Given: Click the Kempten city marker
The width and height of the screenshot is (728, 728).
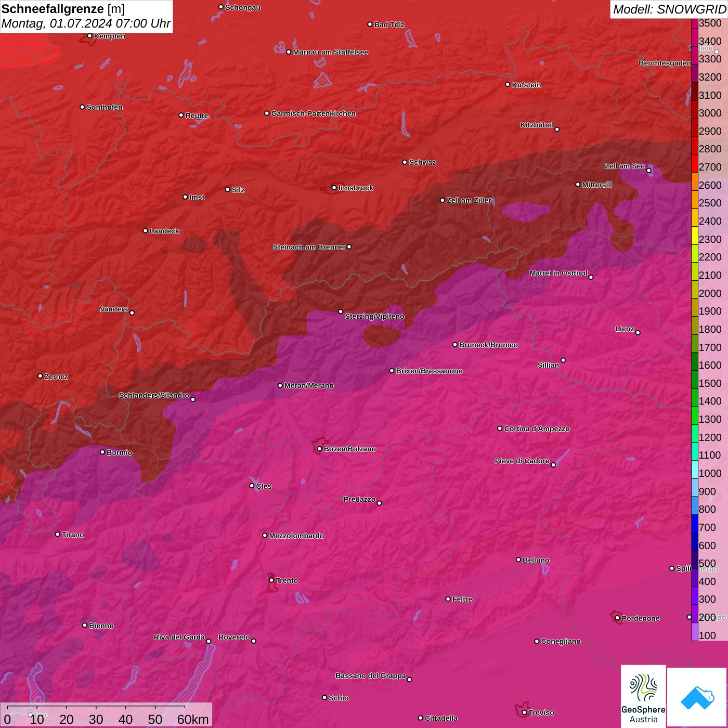Looking at the screenshot, I should 89,36.
